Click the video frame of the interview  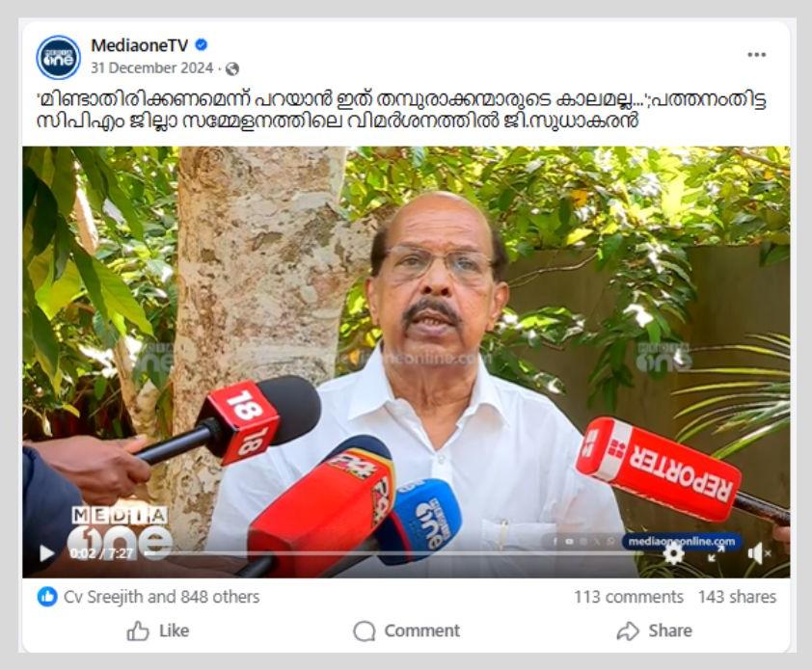[406, 362]
